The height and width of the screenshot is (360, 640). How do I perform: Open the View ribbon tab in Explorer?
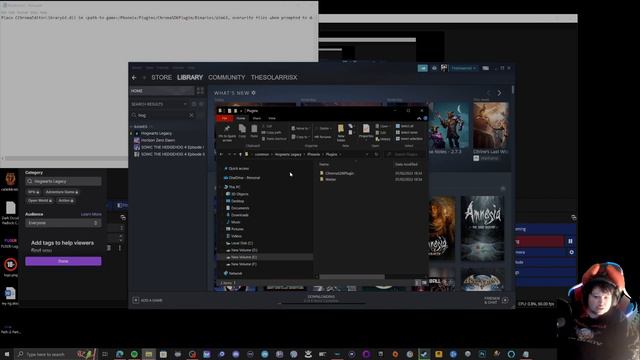click(272, 118)
